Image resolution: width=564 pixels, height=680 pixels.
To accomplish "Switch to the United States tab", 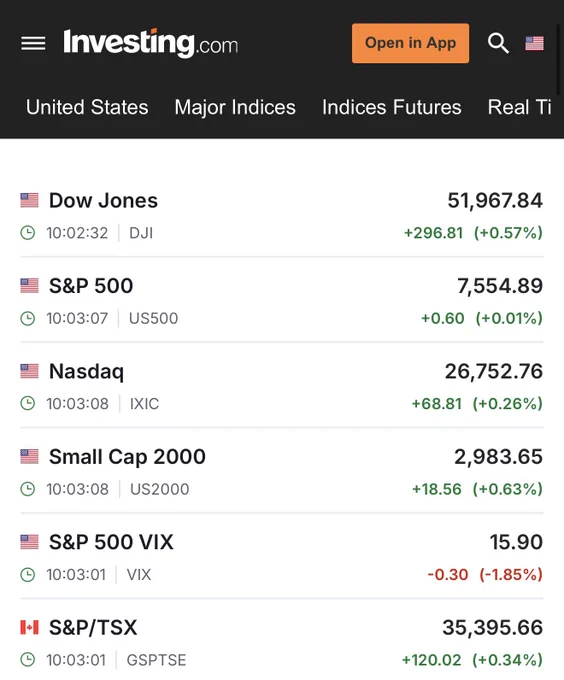I will pos(87,107).
